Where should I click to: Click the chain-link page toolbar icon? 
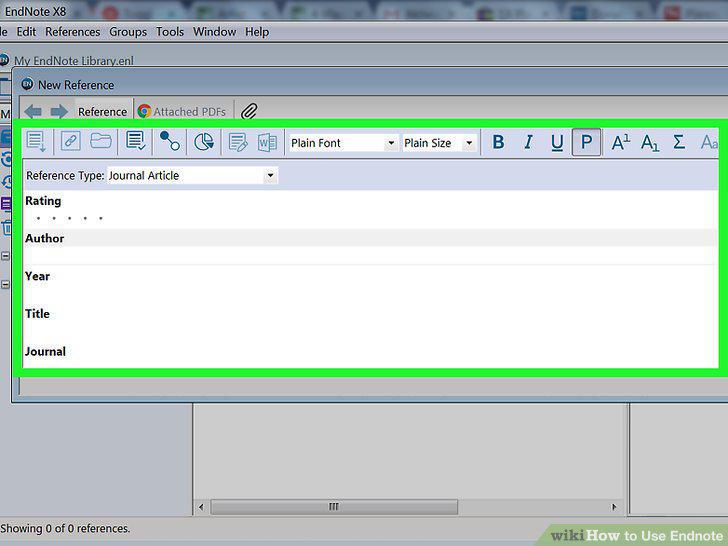(x=71, y=141)
